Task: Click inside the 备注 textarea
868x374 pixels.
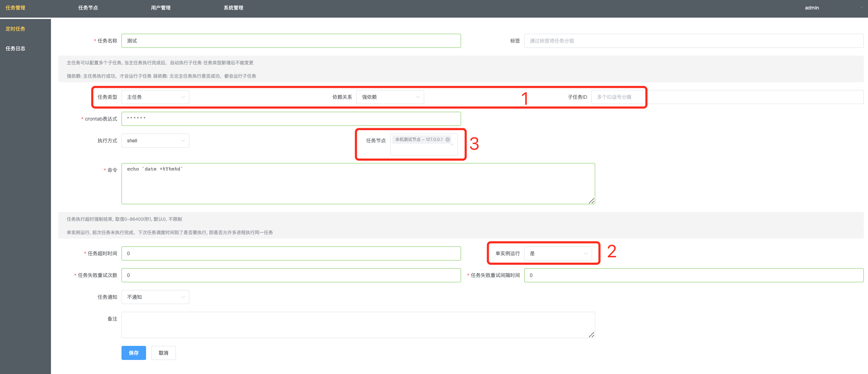Action: tap(358, 325)
